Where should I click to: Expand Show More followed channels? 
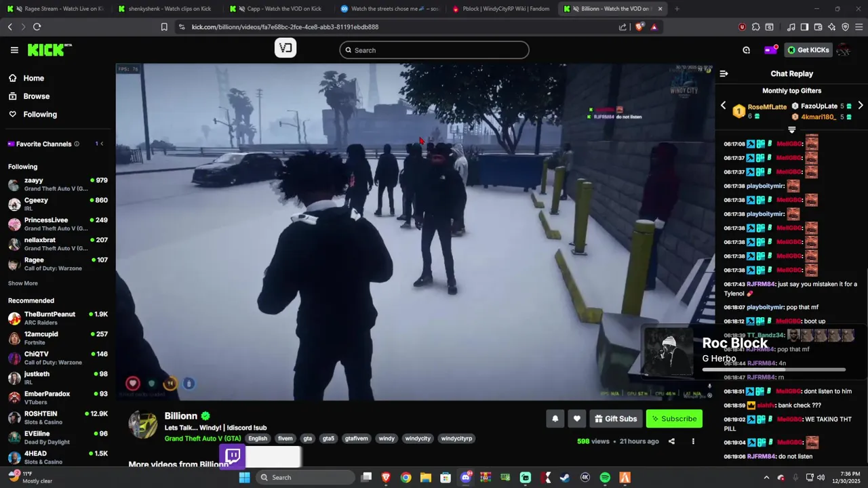click(x=23, y=283)
